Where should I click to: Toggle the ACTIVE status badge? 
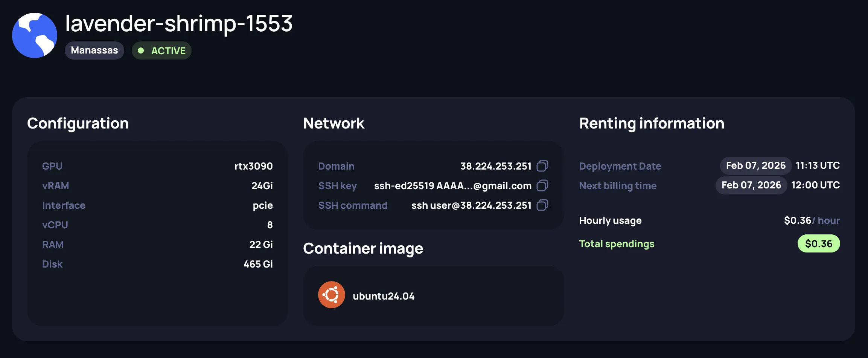[x=161, y=50]
